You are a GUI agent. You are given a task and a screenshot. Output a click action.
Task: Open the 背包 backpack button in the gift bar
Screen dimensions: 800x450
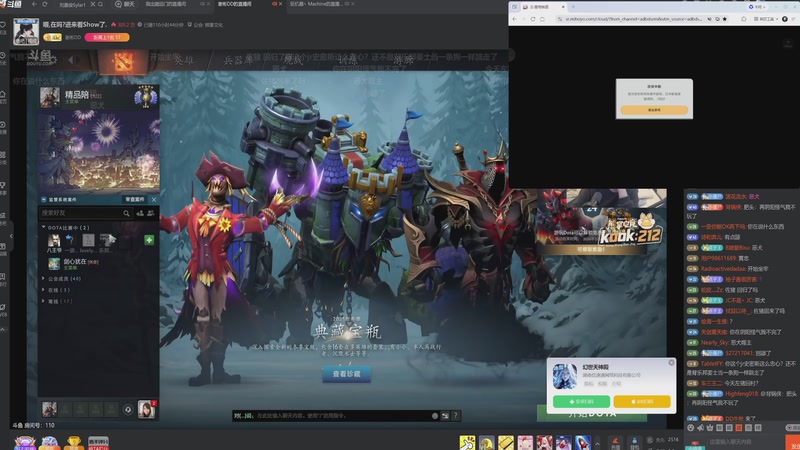click(x=634, y=443)
